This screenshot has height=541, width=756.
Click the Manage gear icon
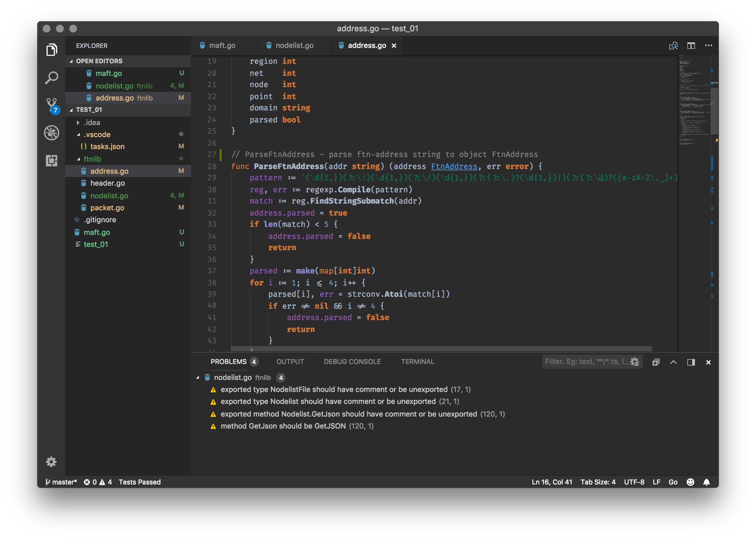(x=51, y=462)
